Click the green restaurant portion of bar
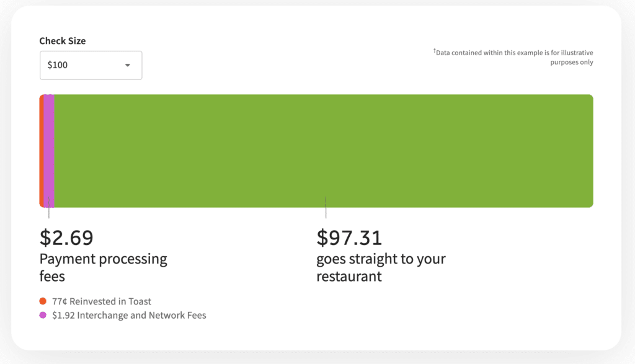This screenshot has height=364, width=635. [x=322, y=151]
